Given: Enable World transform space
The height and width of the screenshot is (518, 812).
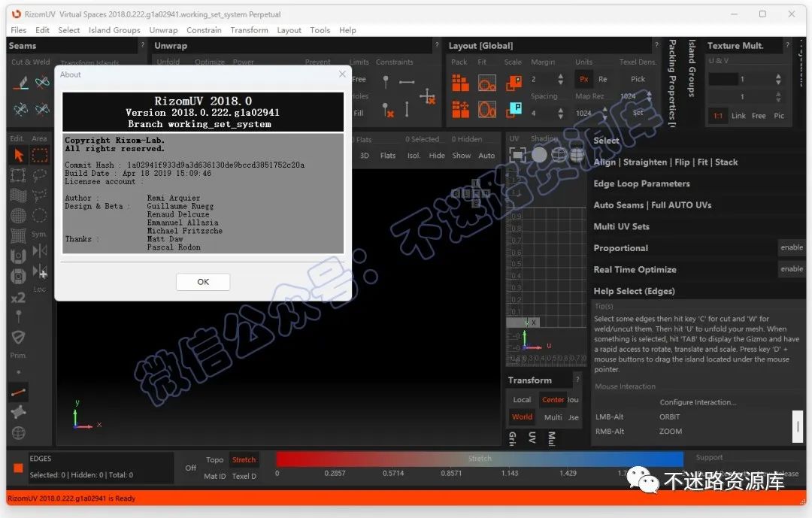Looking at the screenshot, I should [522, 417].
